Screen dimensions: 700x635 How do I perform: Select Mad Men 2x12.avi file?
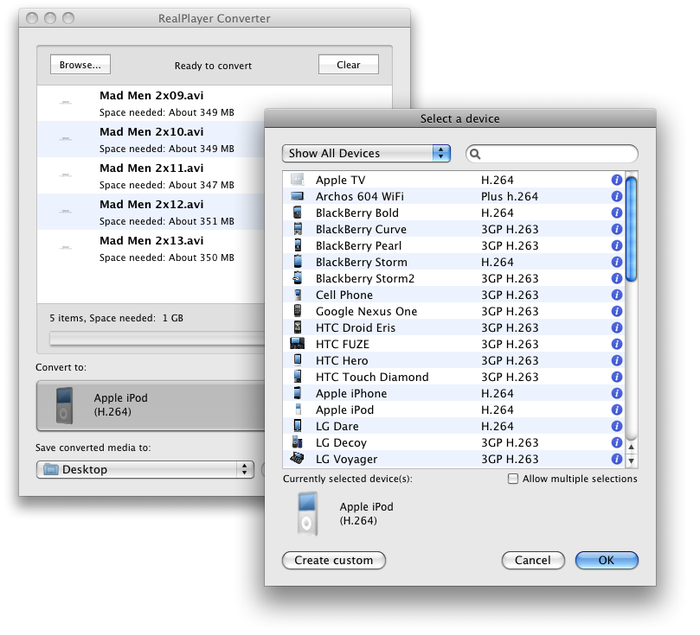(x=151, y=212)
